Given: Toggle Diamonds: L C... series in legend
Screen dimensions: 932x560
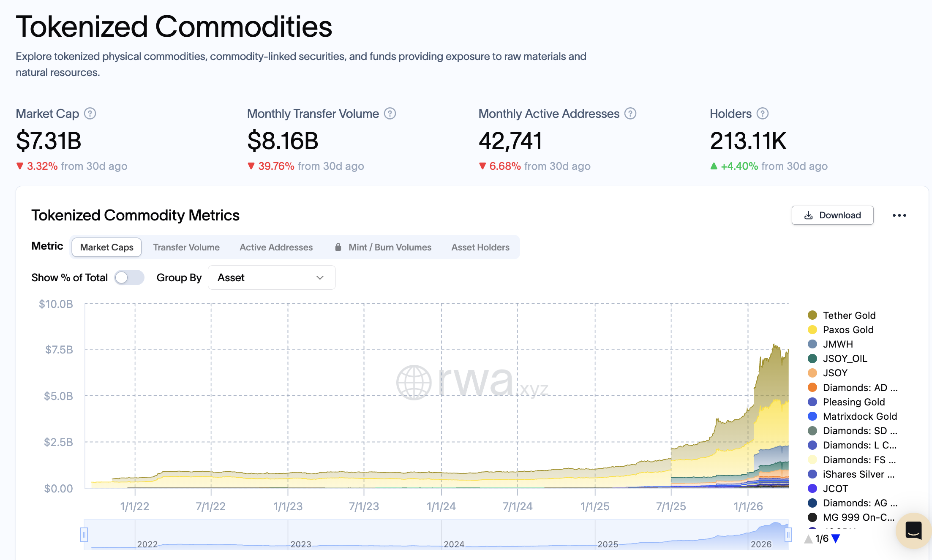Looking at the screenshot, I should [852, 445].
